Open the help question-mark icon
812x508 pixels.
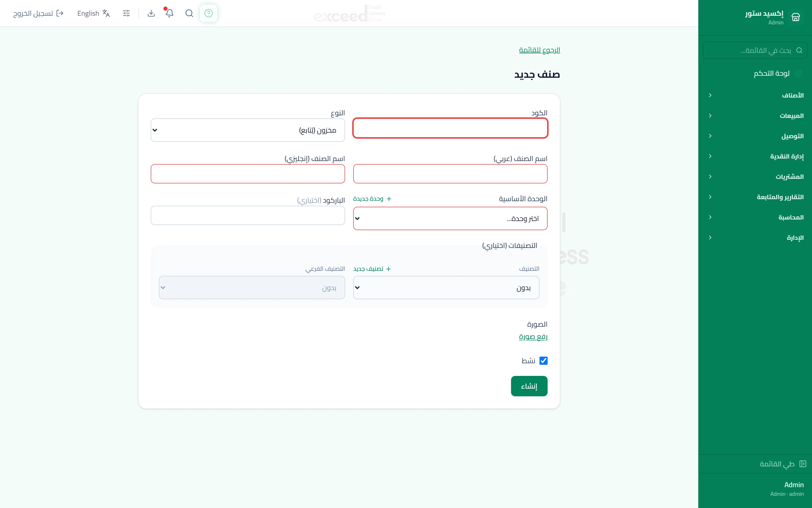(x=208, y=13)
